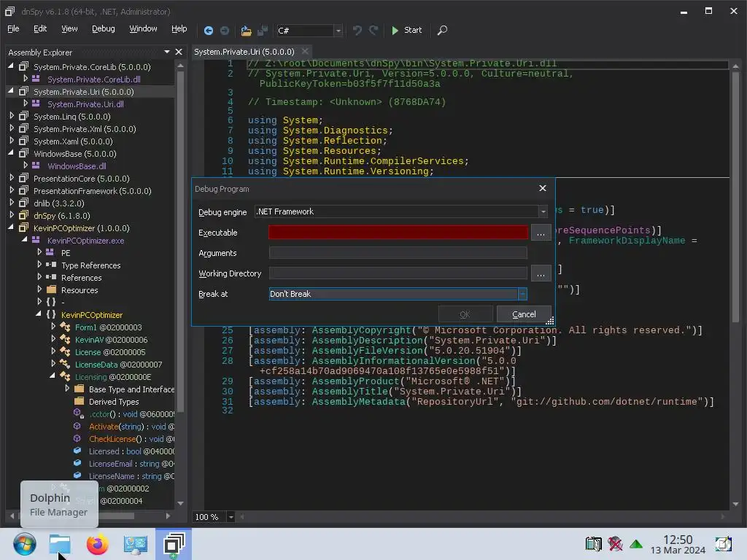Open the 100 % zoom dropdown

pos(231,517)
